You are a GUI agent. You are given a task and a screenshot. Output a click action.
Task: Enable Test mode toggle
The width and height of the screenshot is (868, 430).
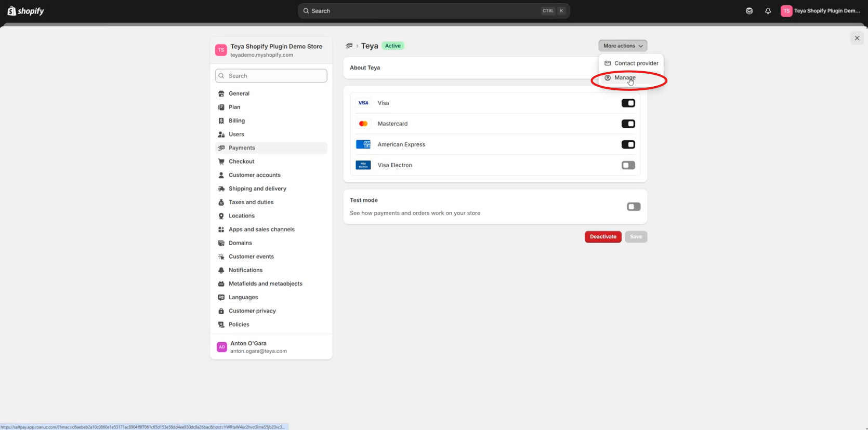pyautogui.click(x=634, y=207)
